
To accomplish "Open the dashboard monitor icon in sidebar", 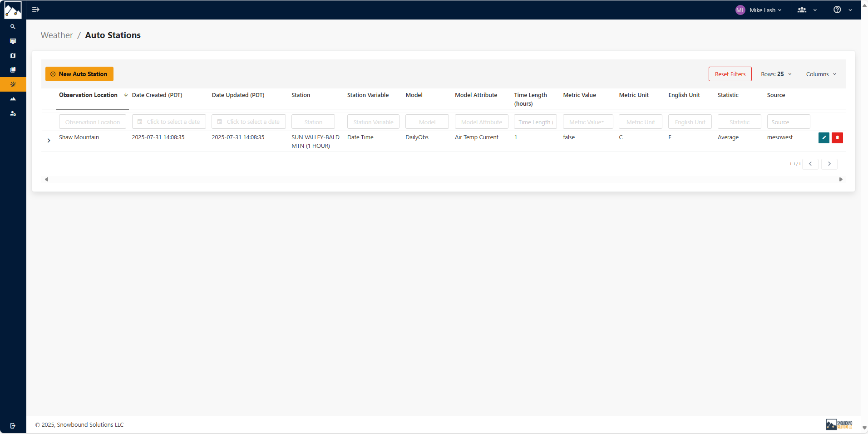I will [x=13, y=41].
